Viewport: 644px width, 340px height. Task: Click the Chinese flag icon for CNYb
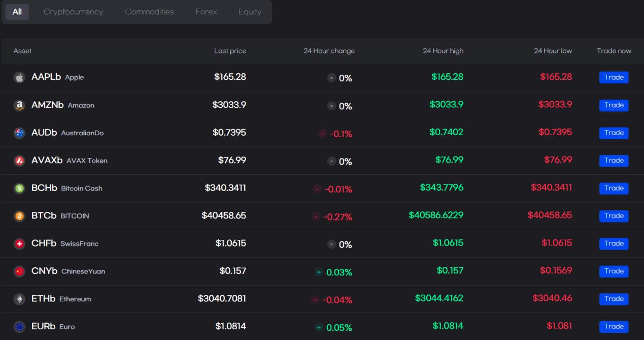[19, 271]
